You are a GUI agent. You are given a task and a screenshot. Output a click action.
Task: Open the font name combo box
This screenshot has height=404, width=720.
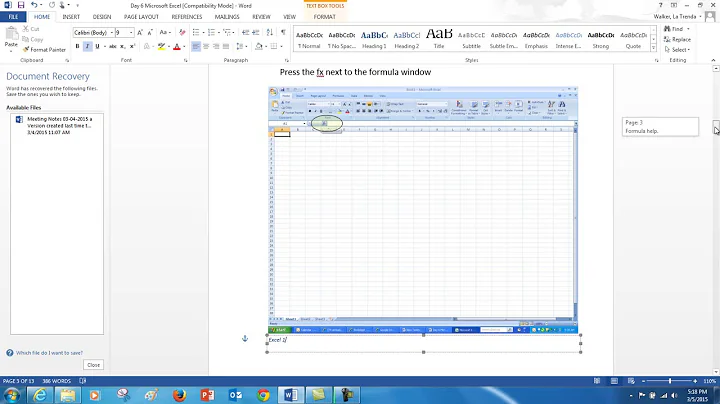(x=93, y=33)
